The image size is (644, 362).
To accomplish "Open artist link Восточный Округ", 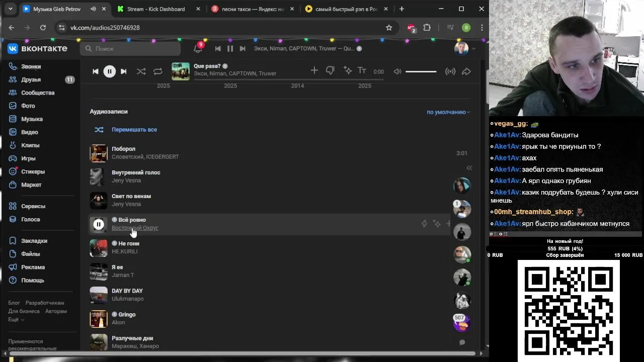I will 135,228.
